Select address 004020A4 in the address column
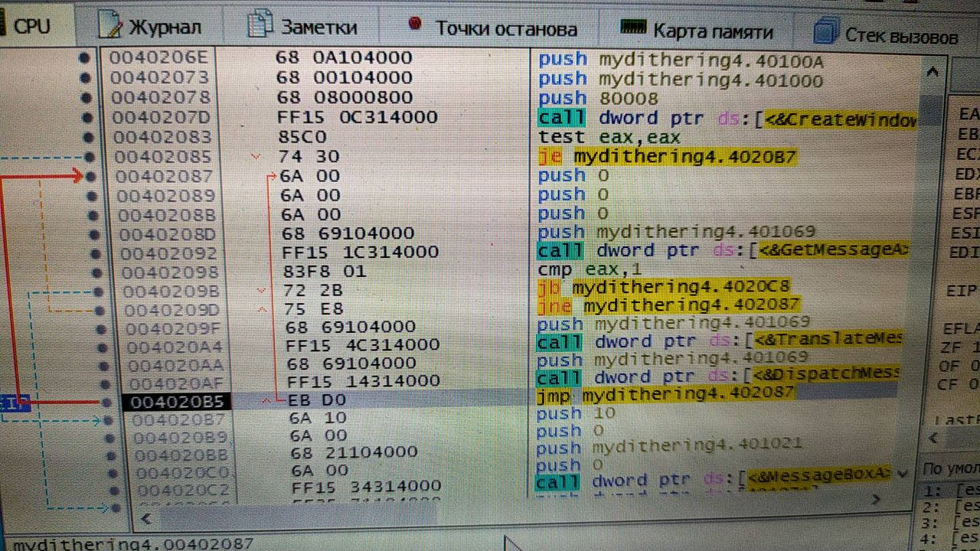Viewport: 980px width, 551px height. [x=175, y=347]
